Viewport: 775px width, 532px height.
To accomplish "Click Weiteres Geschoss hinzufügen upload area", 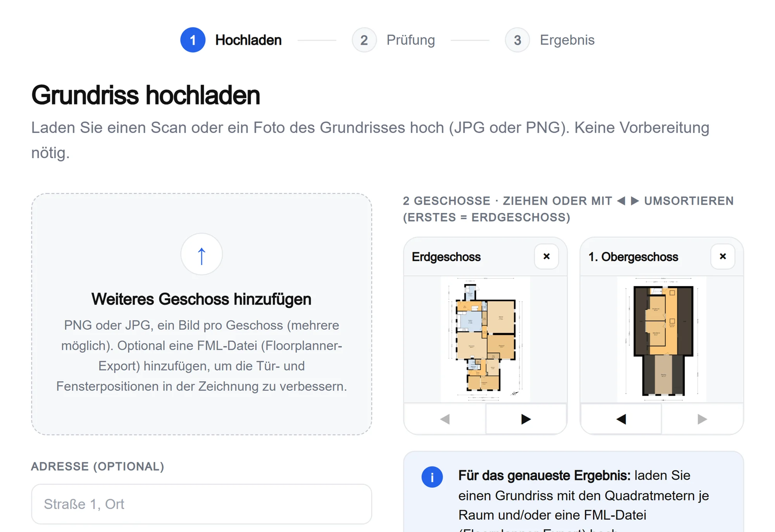I will tap(201, 314).
